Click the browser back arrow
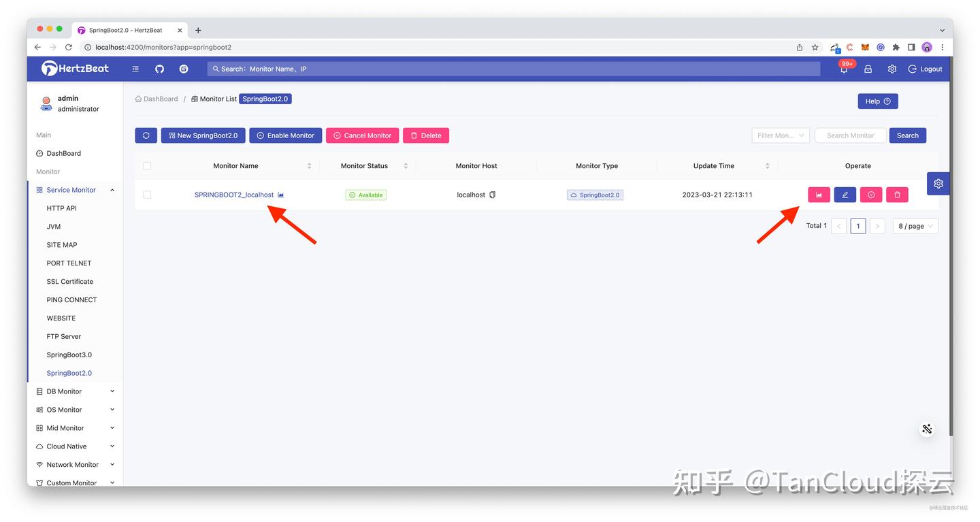This screenshot has width=980, height=522. (x=37, y=47)
